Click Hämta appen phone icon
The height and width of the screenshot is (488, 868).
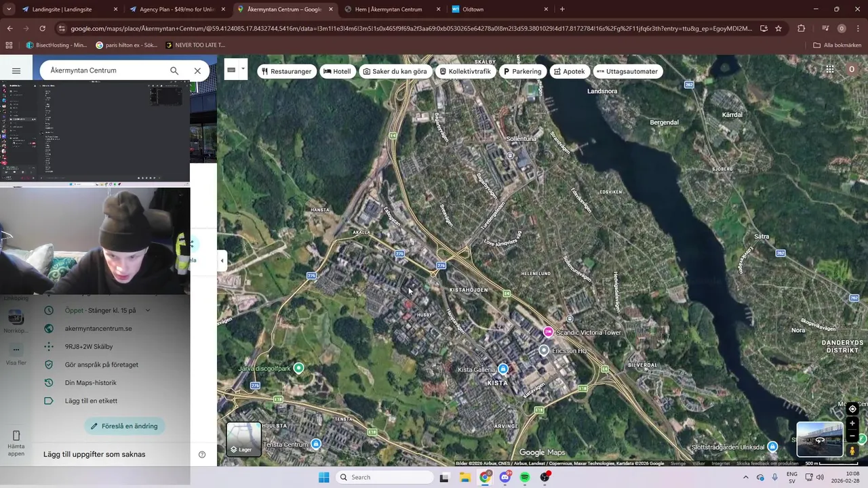coord(16,435)
